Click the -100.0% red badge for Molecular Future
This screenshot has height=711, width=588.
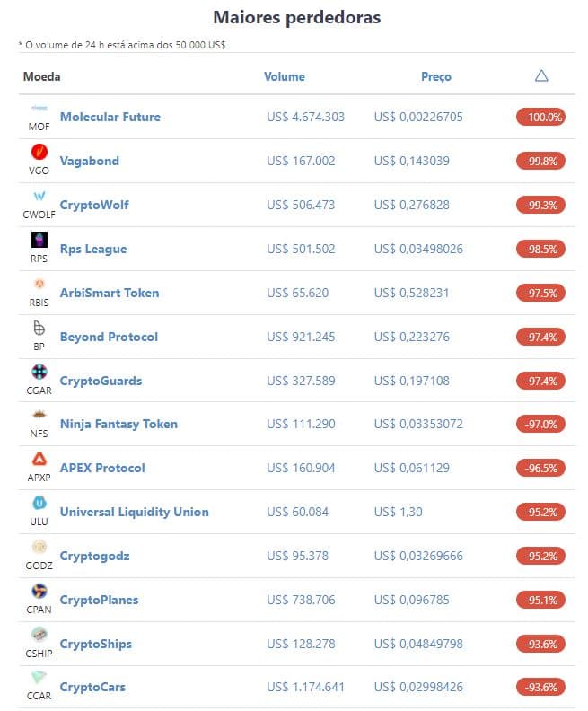coord(540,117)
